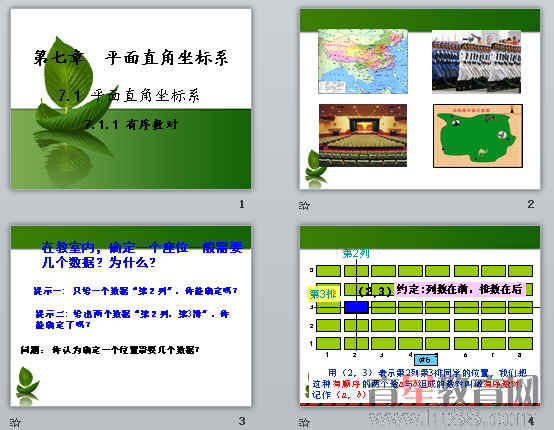Select the marching soldiers photo on slide 2
The image size is (554, 430).
pyautogui.click(x=476, y=61)
